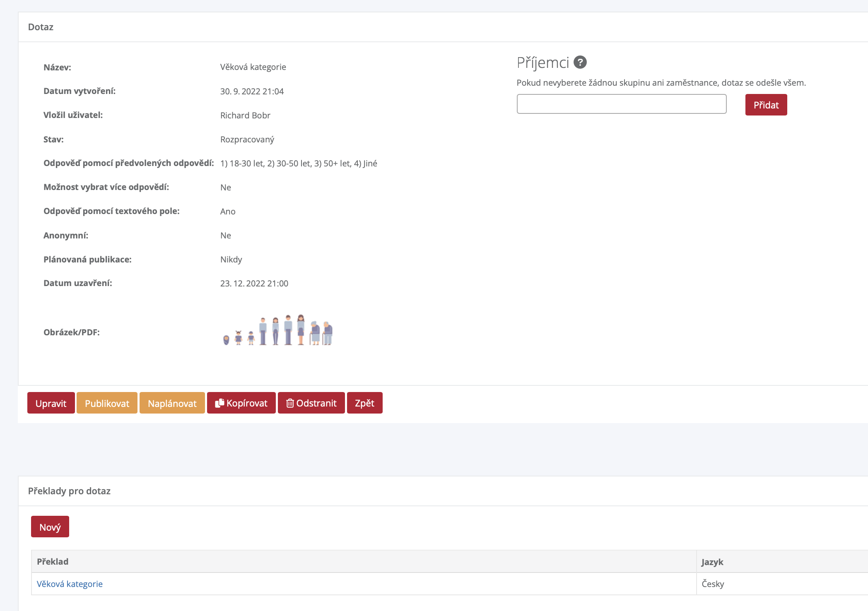
Task: Click the Kopírovat button label
Action: tap(247, 403)
